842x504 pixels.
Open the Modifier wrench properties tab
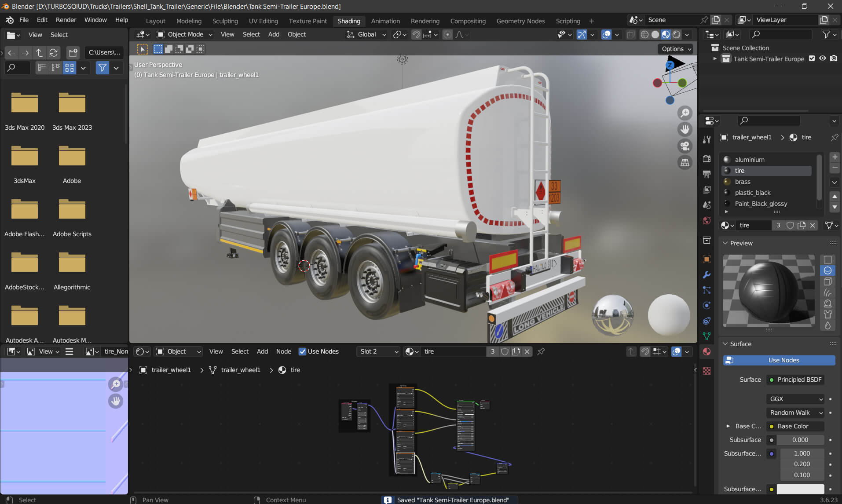[707, 274]
